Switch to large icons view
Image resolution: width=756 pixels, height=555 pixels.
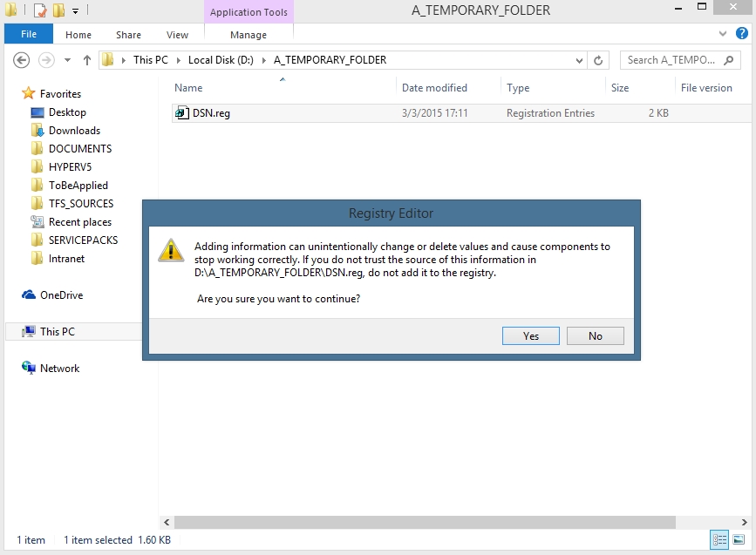(739, 539)
